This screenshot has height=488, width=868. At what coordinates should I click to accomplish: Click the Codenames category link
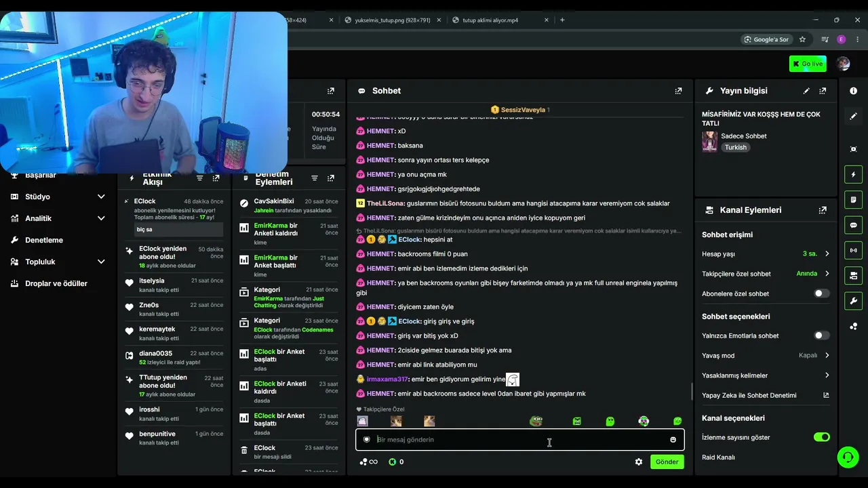coord(316,330)
